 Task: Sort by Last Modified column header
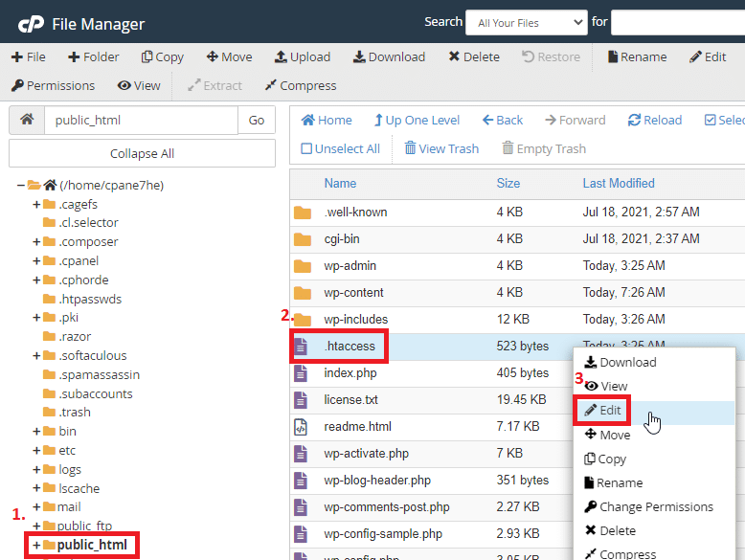tap(619, 184)
